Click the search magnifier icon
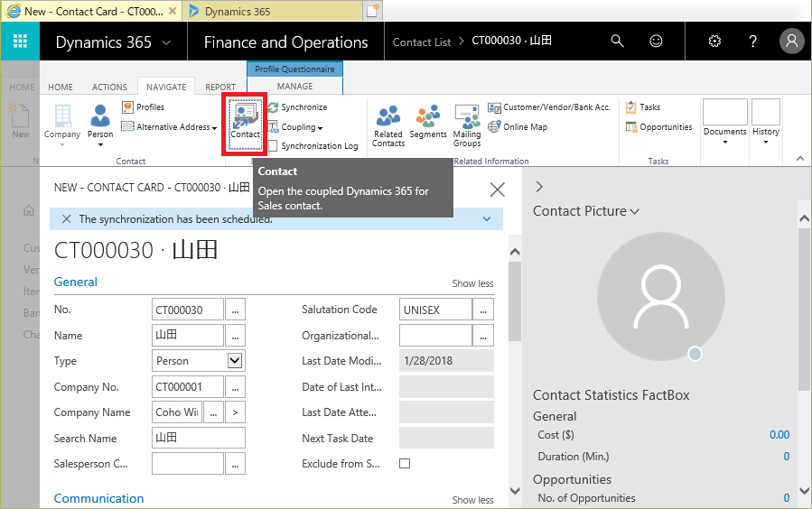Image resolution: width=812 pixels, height=509 pixels. click(617, 41)
